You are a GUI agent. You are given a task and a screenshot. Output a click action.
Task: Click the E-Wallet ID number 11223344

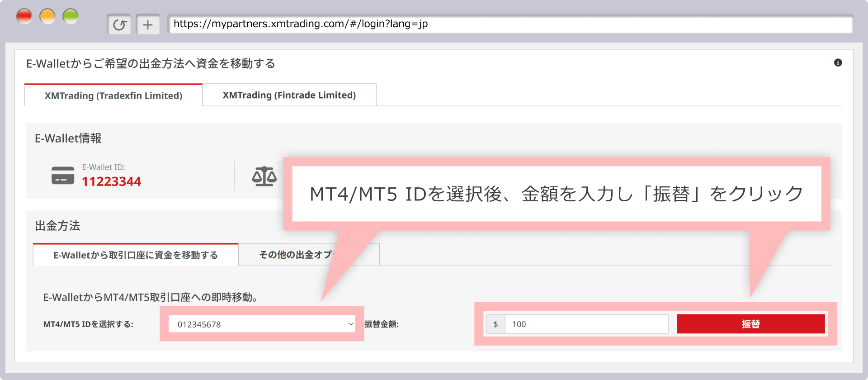point(112,181)
